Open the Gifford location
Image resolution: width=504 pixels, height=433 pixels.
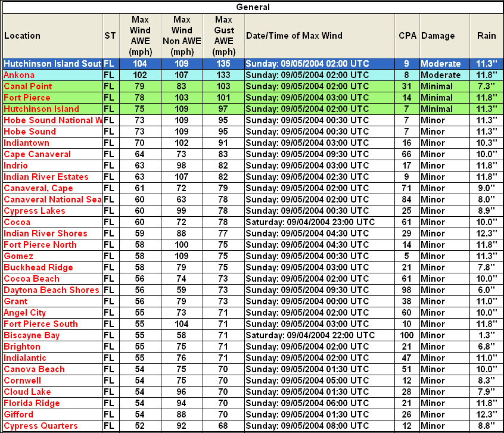tap(18, 415)
